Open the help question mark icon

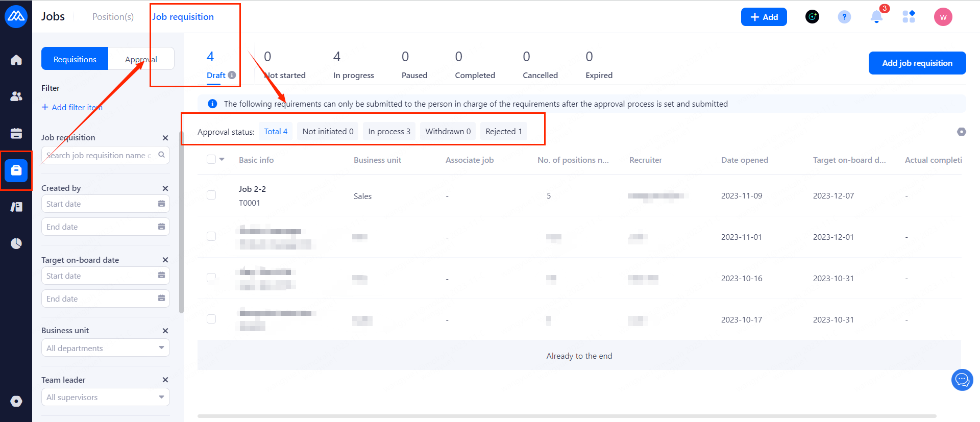pyautogui.click(x=844, y=17)
